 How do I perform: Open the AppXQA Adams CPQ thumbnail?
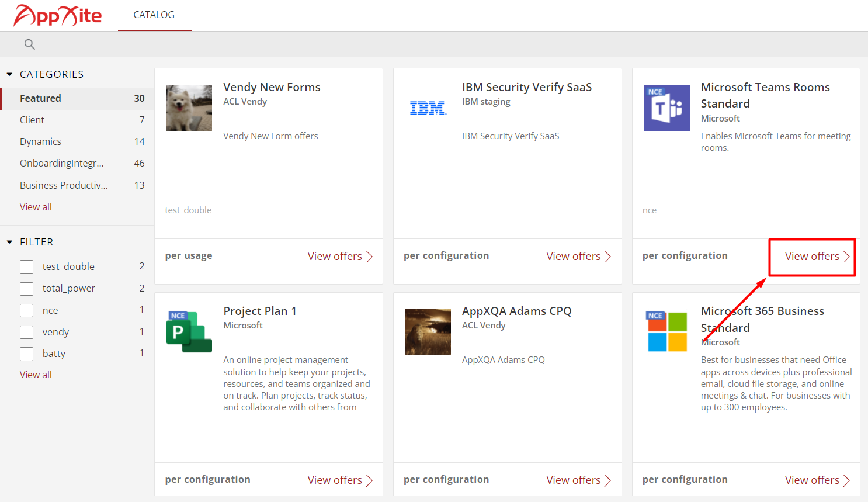pos(428,332)
